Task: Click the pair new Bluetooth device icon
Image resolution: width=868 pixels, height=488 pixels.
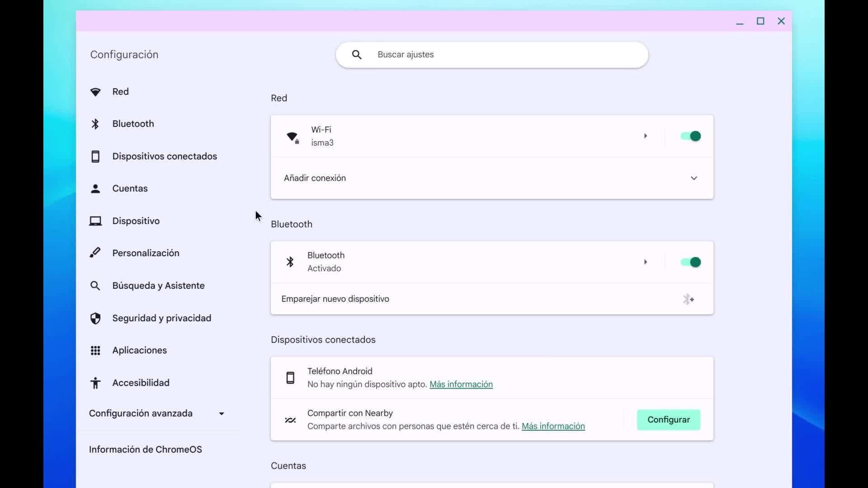Action: click(x=688, y=299)
